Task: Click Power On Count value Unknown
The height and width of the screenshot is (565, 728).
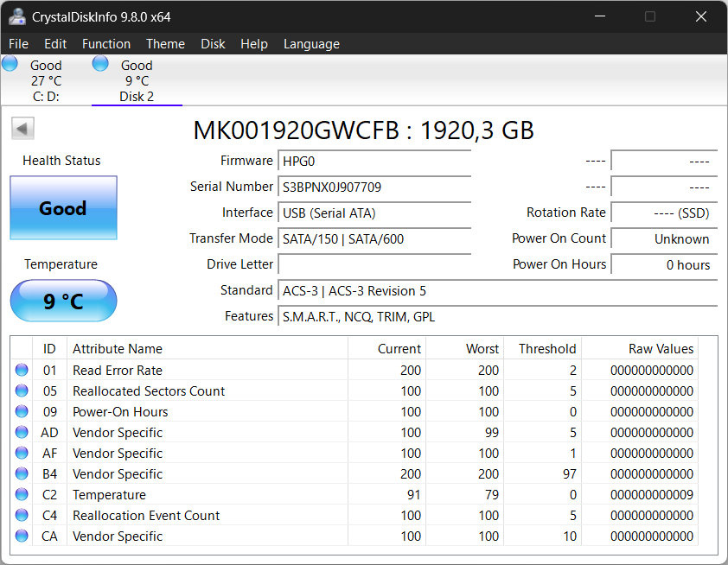Action: click(664, 239)
